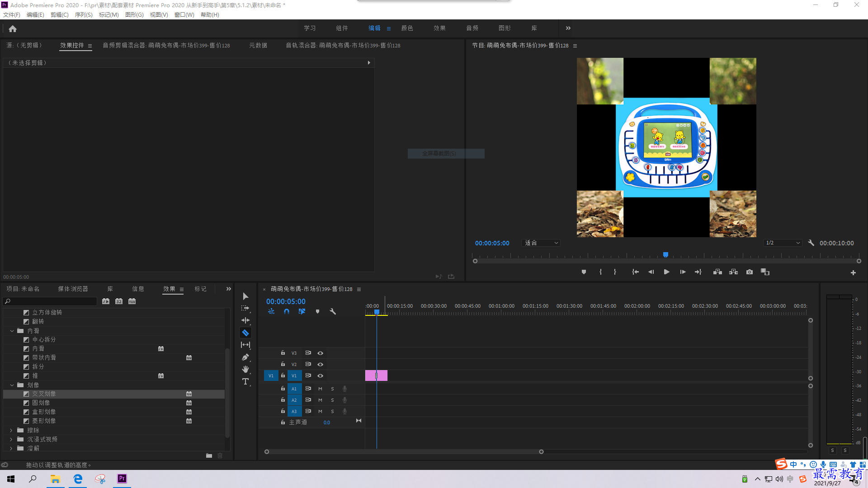Screen dimensions: 868x488
Task: Create new custom bin in Effects
Action: point(209,455)
